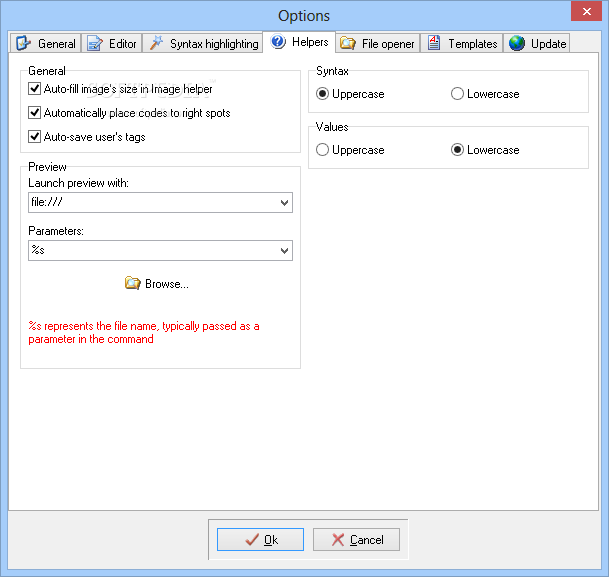The image size is (609, 577).
Task: Expand the Parameters dropdown arrow
Action: pyautogui.click(x=284, y=250)
